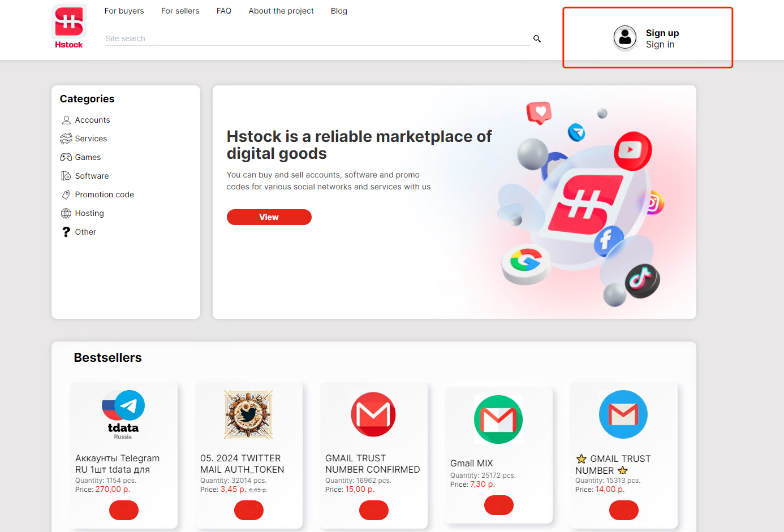Open the Other category
784x532 pixels.
(85, 232)
